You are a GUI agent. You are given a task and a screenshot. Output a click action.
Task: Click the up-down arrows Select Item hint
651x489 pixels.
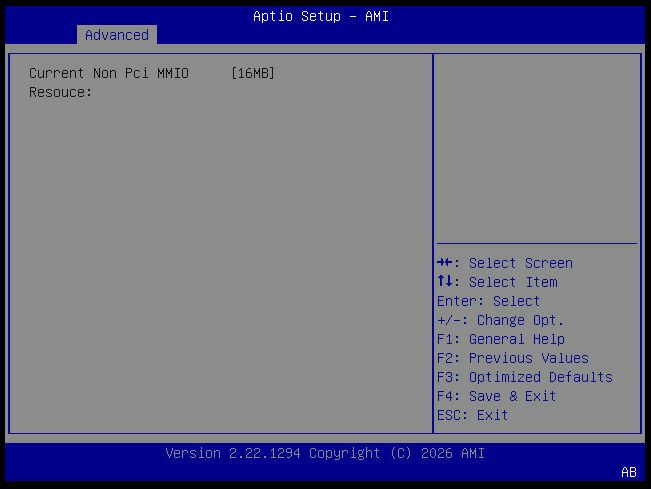tap(497, 282)
